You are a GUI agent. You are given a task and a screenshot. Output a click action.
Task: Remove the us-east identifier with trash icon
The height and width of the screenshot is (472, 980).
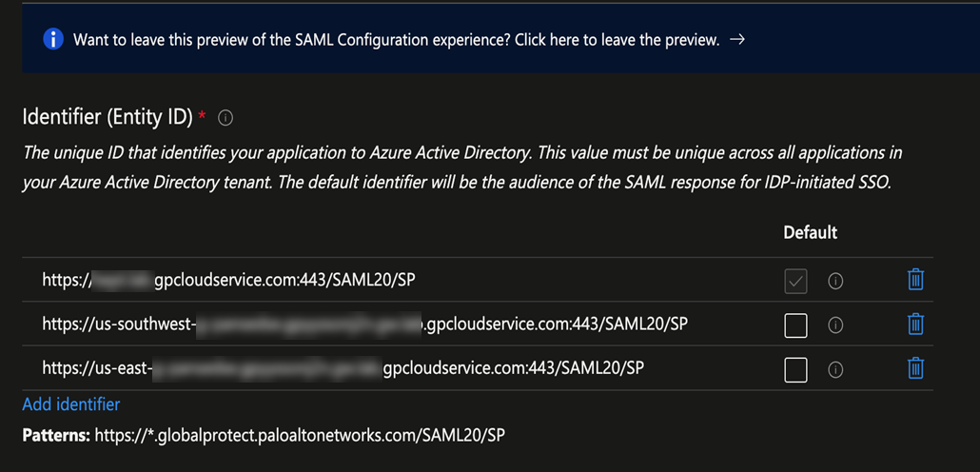pyautogui.click(x=915, y=368)
